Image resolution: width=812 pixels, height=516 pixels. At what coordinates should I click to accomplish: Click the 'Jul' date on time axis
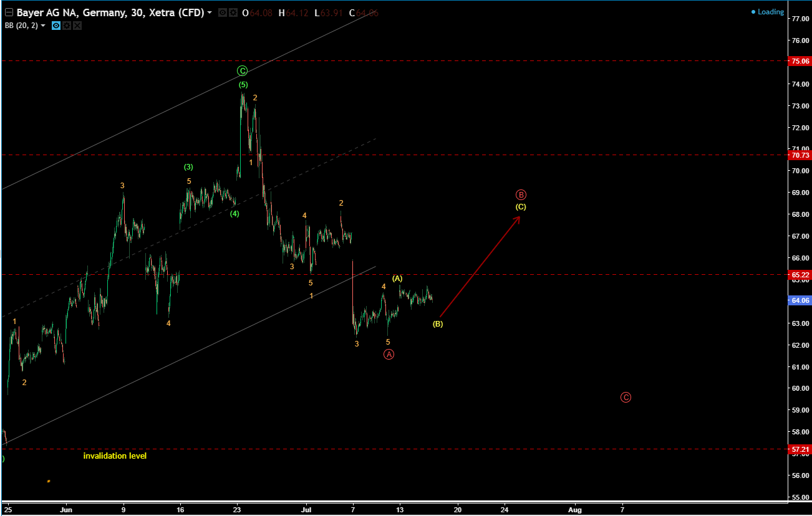coord(306,509)
